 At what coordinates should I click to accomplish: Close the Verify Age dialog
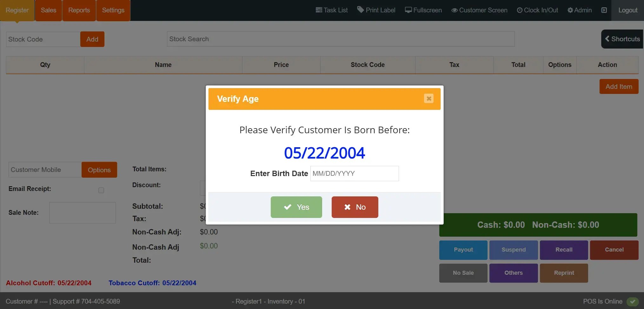click(428, 99)
